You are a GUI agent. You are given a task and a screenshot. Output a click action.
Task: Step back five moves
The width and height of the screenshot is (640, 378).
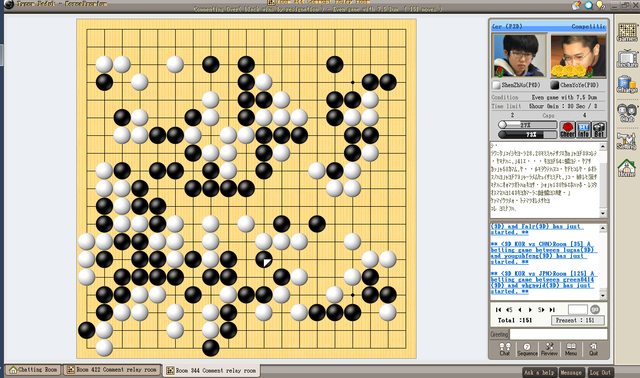click(509, 310)
